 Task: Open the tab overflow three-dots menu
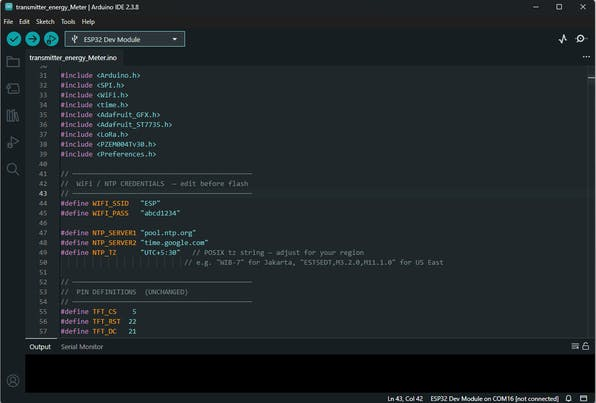click(586, 57)
